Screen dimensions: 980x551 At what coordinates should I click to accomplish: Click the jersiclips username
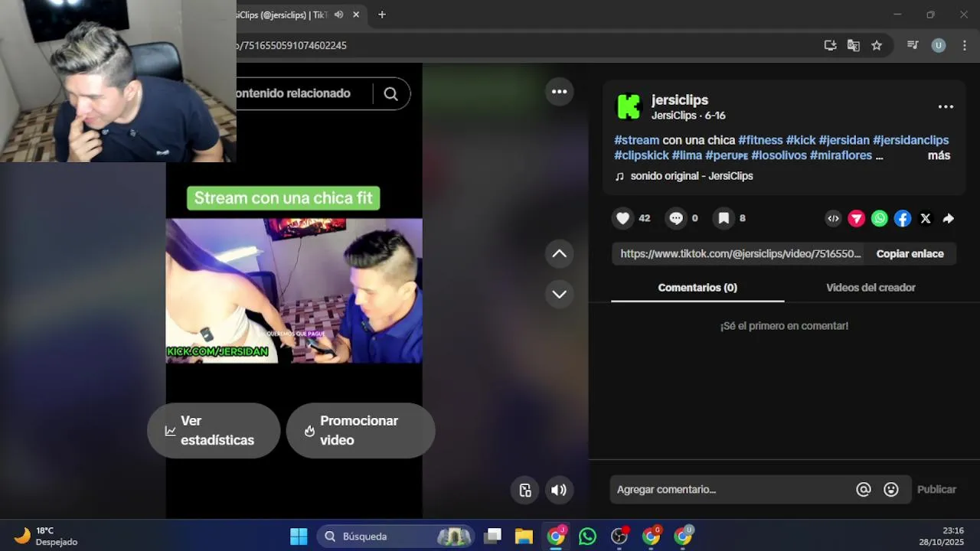click(680, 100)
